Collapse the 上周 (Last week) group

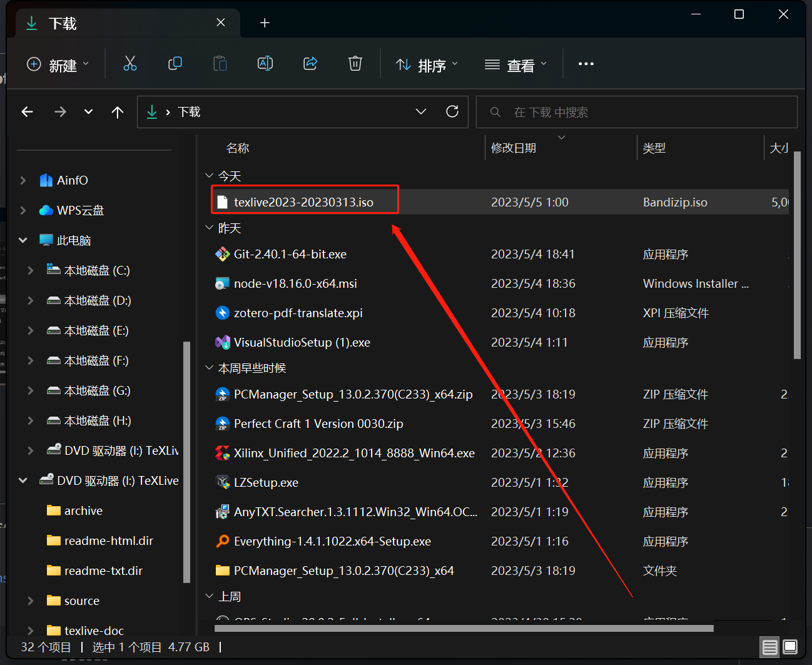click(x=210, y=596)
